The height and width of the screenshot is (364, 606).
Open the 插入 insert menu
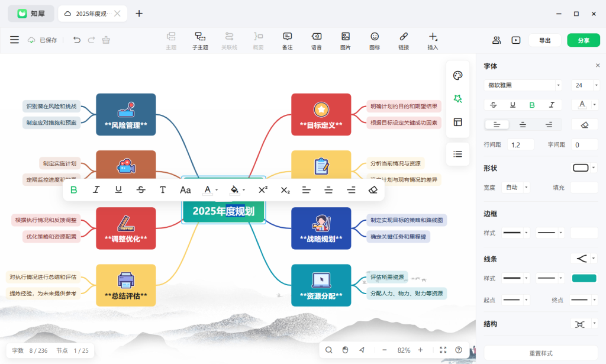433,41
